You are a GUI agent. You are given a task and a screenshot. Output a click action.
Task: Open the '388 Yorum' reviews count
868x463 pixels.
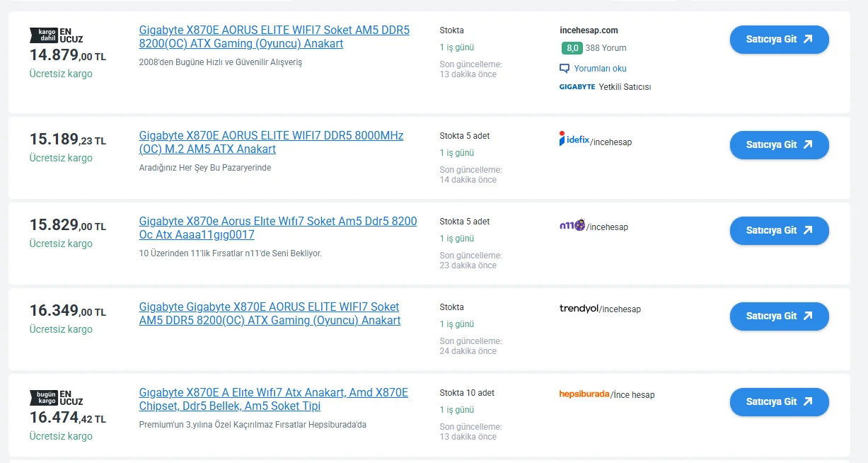click(606, 48)
